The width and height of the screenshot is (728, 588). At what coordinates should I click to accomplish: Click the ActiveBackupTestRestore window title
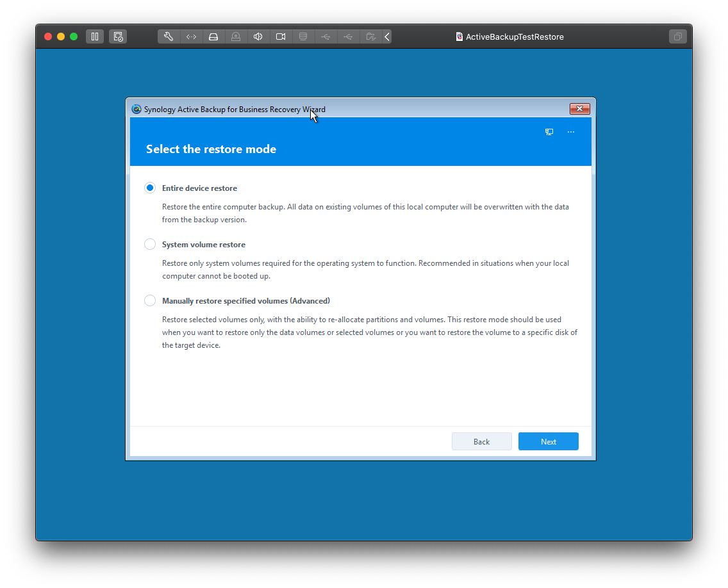coord(515,37)
